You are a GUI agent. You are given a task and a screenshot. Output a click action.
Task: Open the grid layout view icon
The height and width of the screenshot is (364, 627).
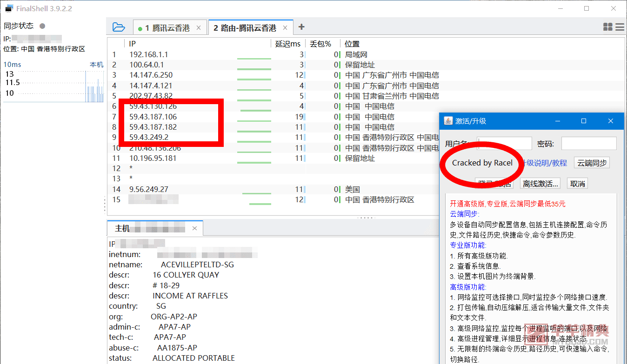(x=607, y=27)
